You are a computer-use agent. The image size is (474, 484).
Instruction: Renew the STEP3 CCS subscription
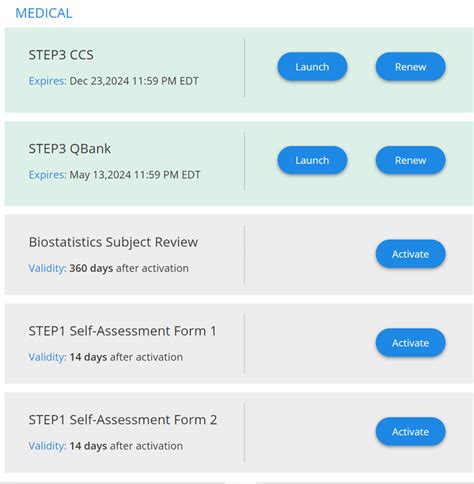pyautogui.click(x=410, y=67)
